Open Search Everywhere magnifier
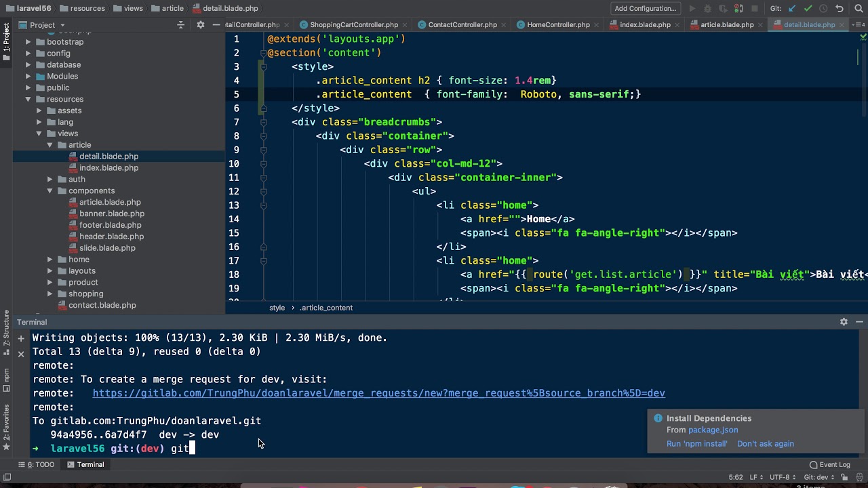The image size is (868, 488). click(857, 9)
